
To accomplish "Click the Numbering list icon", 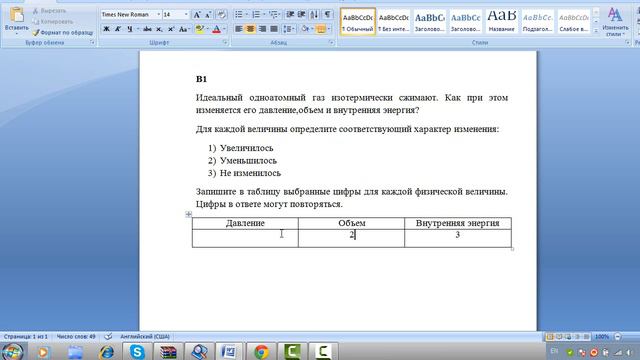I will (256, 15).
